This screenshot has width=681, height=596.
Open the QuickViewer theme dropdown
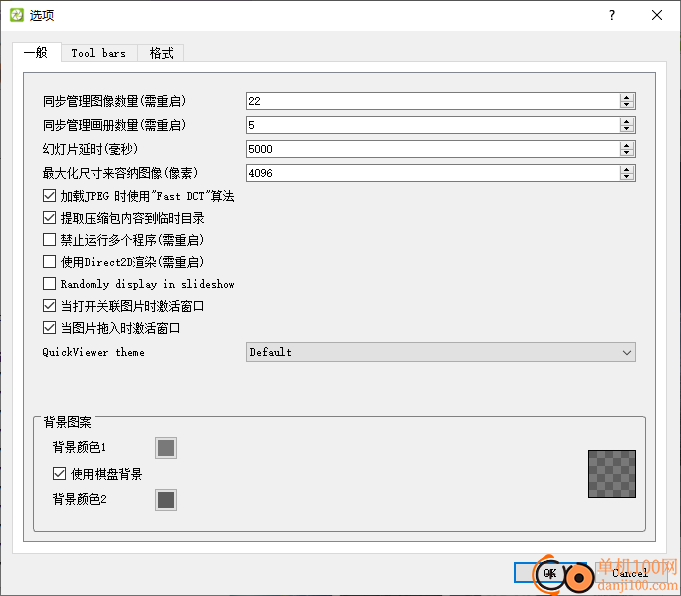pos(440,352)
